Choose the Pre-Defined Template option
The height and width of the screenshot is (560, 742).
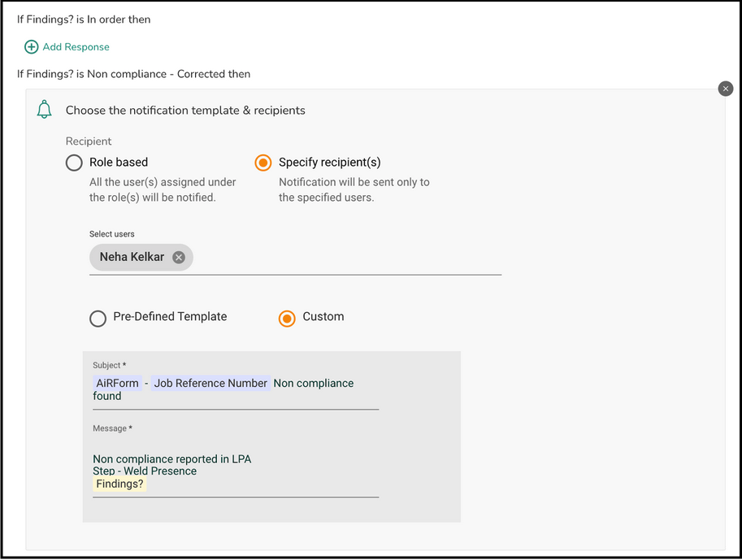(x=98, y=319)
